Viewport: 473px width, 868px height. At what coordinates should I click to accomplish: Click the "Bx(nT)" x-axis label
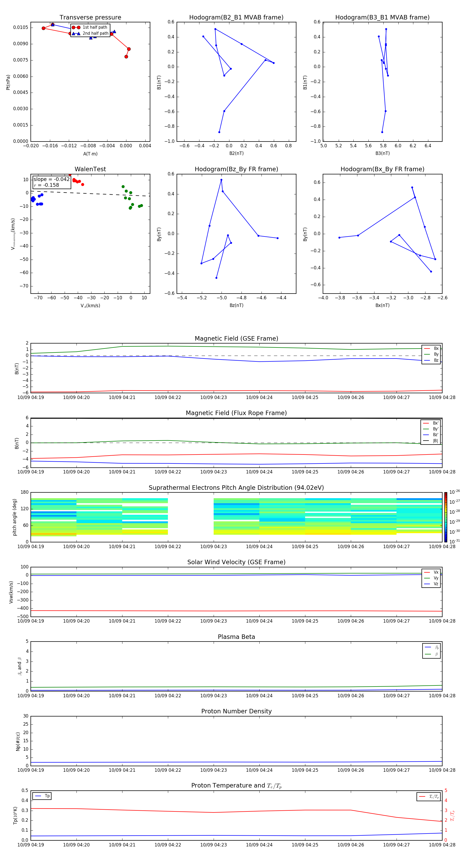pos(382,305)
